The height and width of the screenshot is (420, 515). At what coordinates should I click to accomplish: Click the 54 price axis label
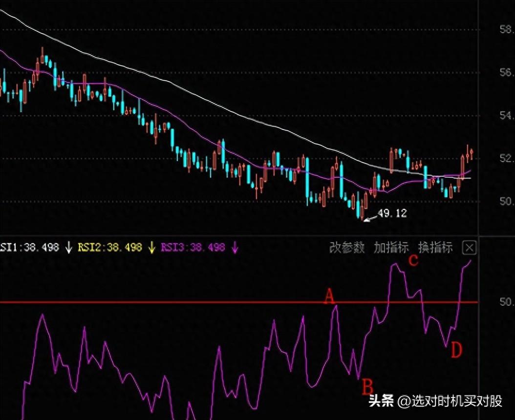point(506,116)
